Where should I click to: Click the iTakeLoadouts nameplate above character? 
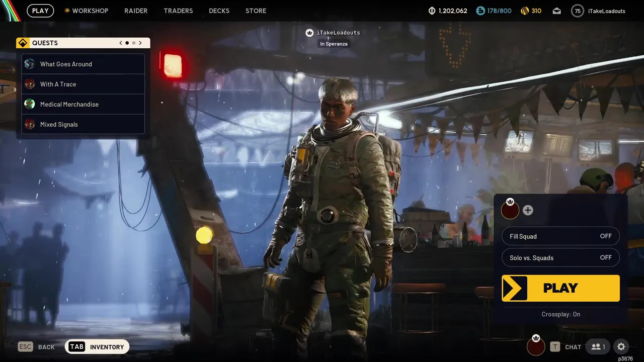[338, 33]
